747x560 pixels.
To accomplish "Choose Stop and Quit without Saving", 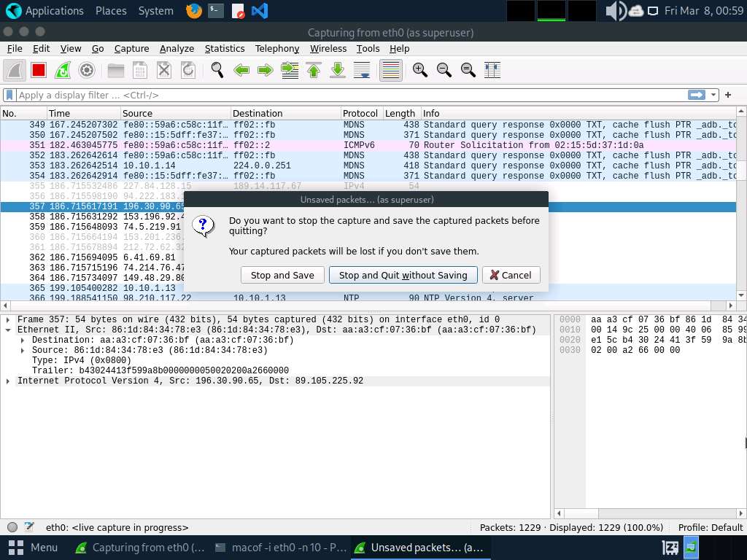I will click(x=403, y=275).
